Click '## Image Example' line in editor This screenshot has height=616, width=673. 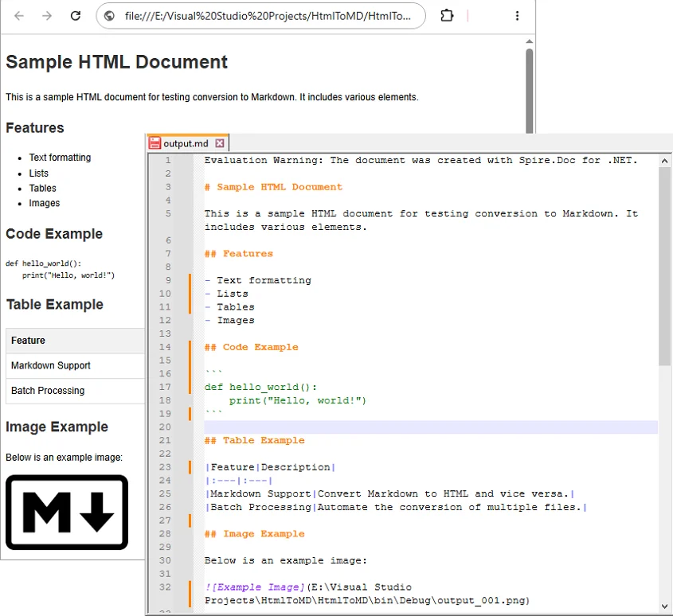click(255, 534)
